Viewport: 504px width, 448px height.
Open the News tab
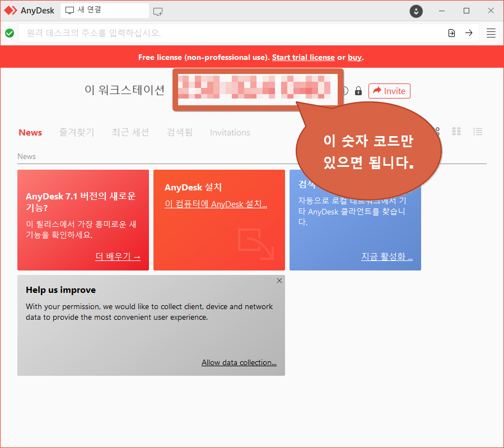point(30,132)
